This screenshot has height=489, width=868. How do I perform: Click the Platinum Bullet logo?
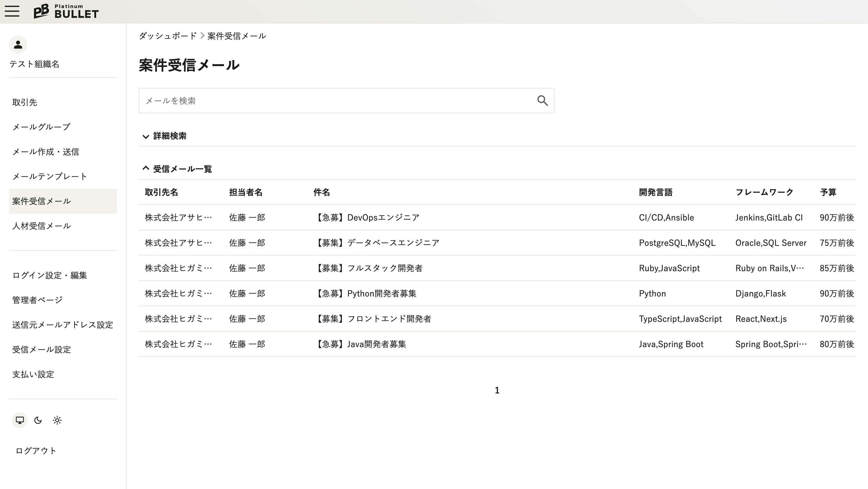tap(66, 11)
